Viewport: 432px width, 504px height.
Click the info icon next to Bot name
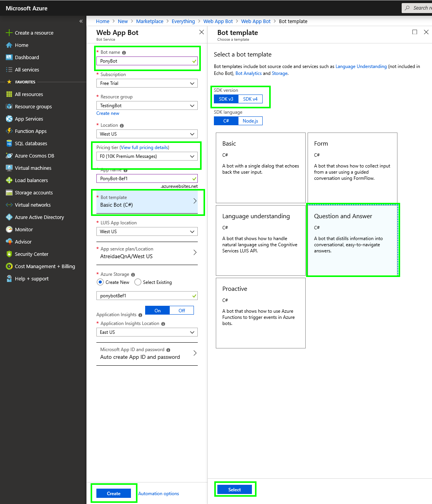(124, 53)
